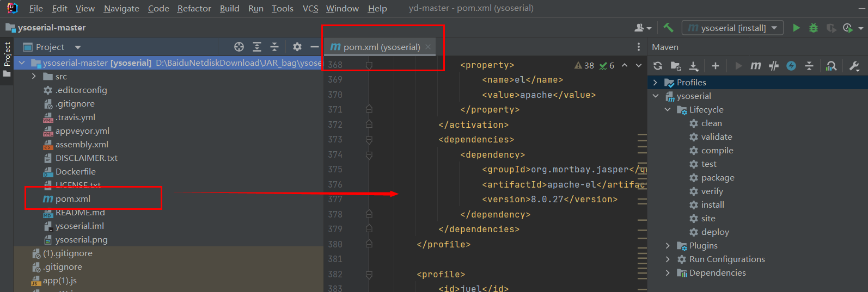The image size is (868, 292).
Task: Collapse the ysoserial Maven node
Action: pyautogui.click(x=655, y=96)
